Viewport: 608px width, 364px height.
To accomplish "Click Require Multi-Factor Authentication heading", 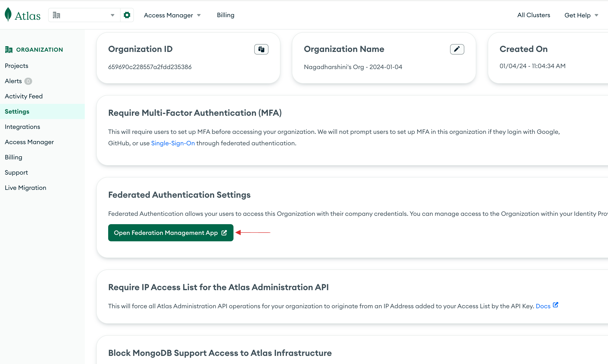I will (195, 113).
